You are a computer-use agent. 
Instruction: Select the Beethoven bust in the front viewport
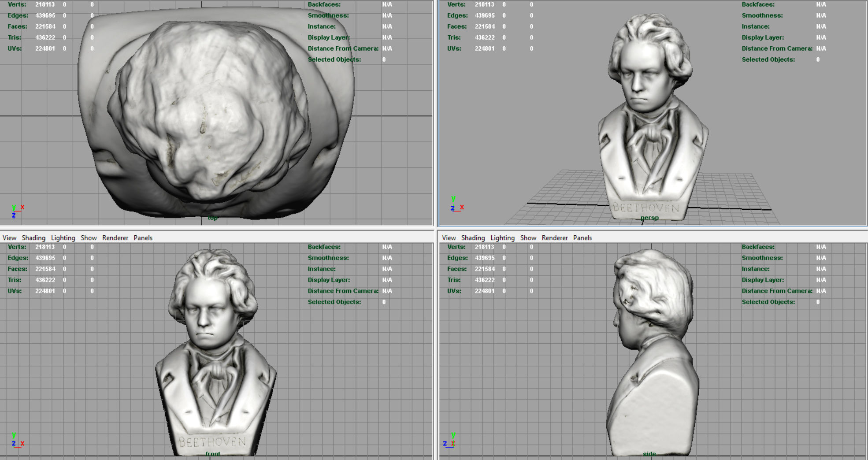(x=215, y=352)
